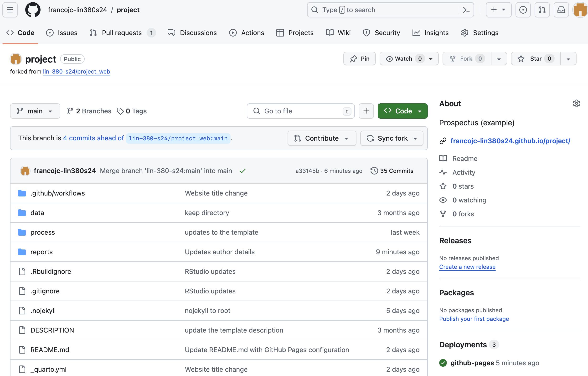Toggle Watch on this repository
This screenshot has width=588, height=376.
coord(403,59)
